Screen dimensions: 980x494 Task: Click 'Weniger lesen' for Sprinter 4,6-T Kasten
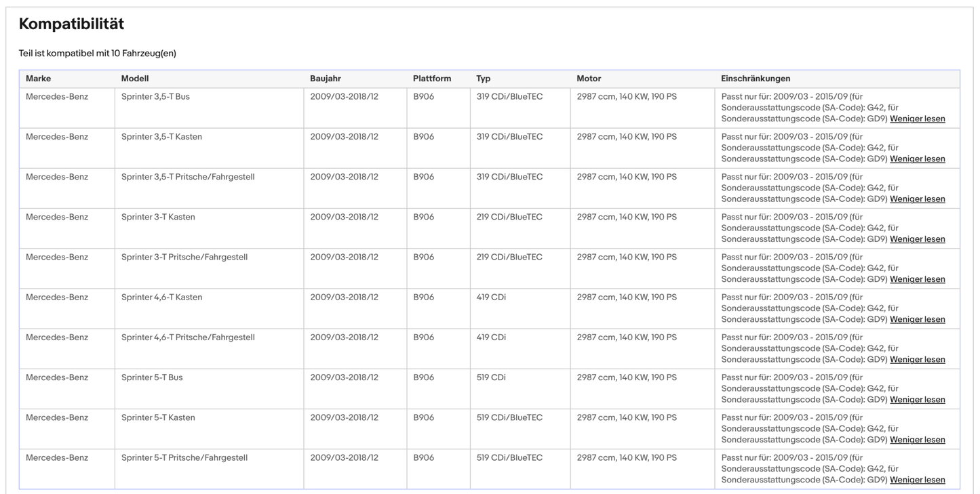pos(917,319)
